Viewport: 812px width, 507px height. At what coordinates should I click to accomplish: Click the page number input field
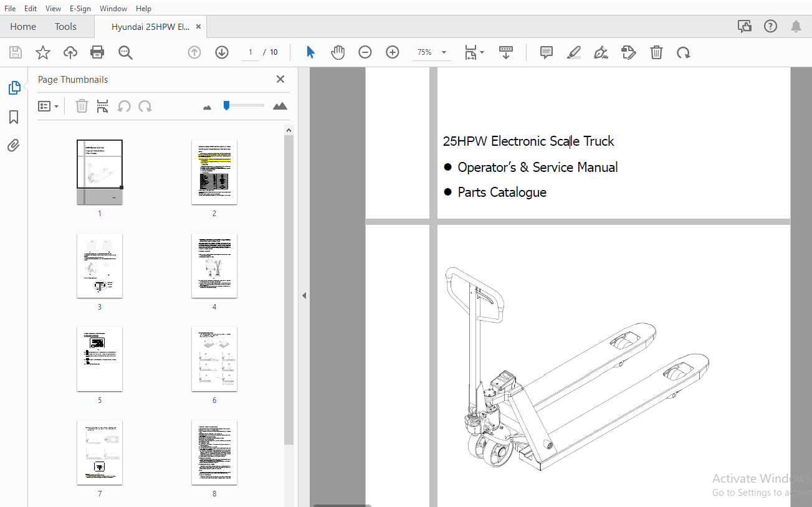(251, 52)
